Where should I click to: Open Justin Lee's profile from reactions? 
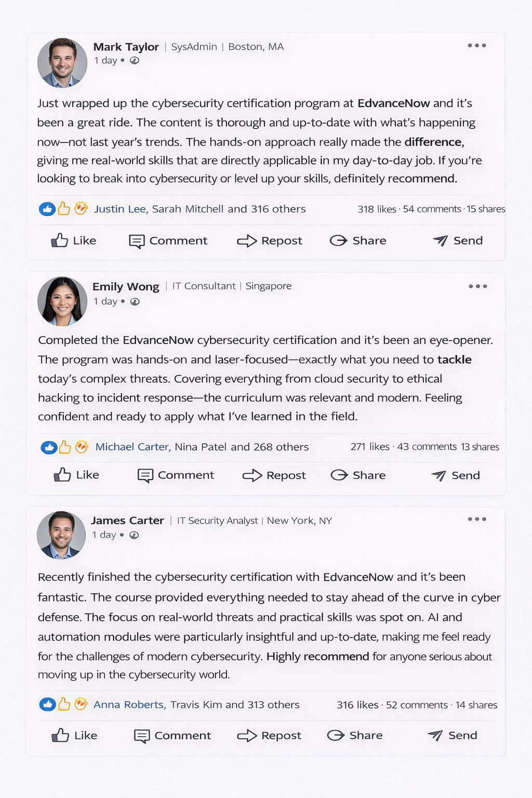120,209
